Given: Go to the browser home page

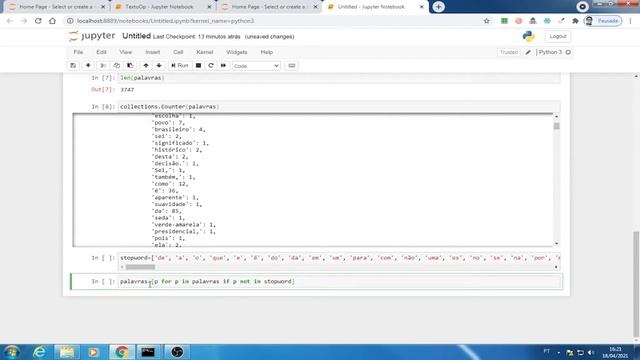Looking at the screenshot, I should tap(52, 21).
